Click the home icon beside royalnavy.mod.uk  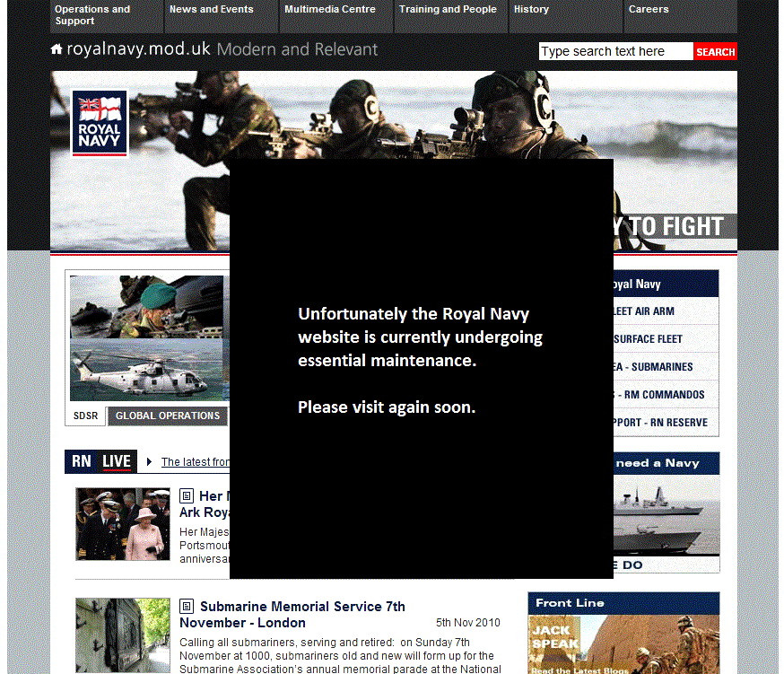(57, 49)
